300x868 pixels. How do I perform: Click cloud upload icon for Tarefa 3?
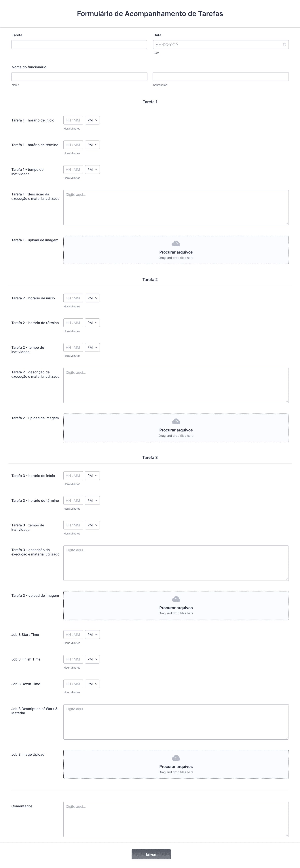[176, 599]
